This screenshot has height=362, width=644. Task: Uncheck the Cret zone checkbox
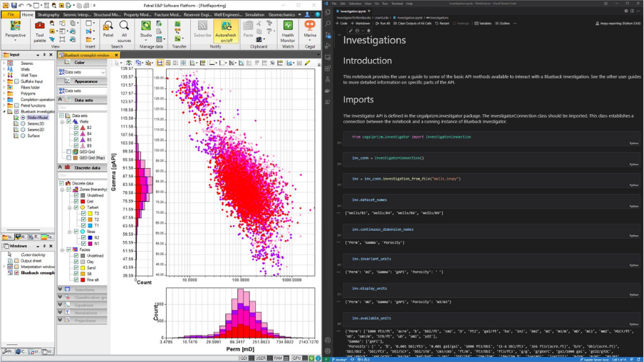coord(76,202)
